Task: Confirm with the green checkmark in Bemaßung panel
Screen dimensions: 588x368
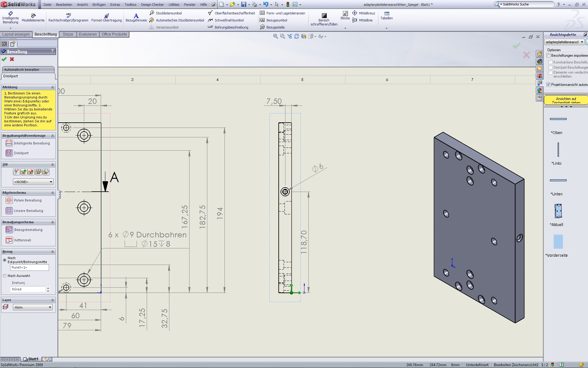Action: pos(4,59)
